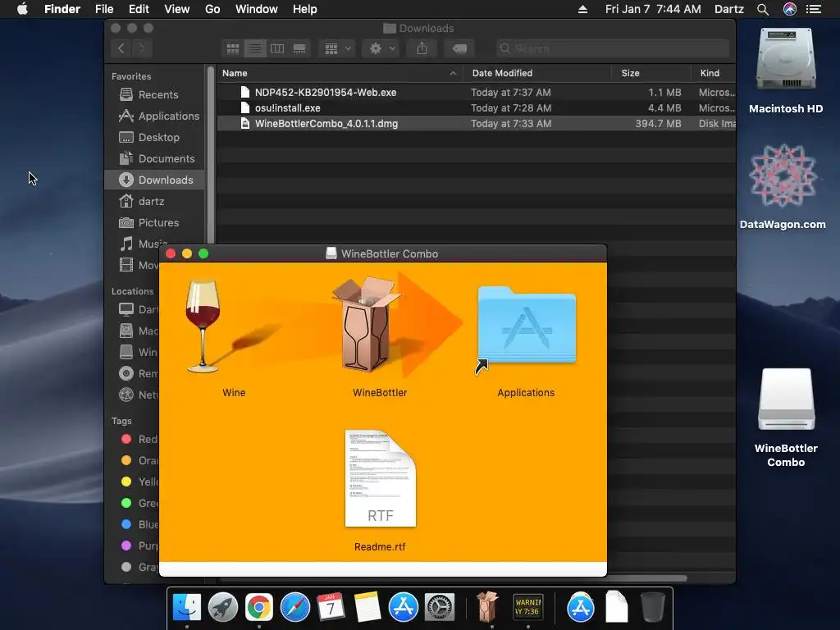Open Applications in the Finder sidebar
Viewport: 840px width, 630px height.
pyautogui.click(x=155, y=116)
